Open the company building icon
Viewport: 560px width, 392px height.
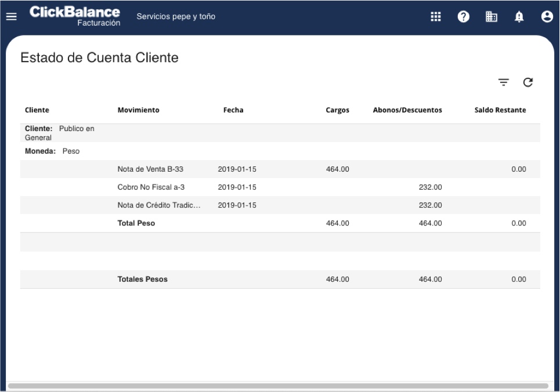pos(490,17)
